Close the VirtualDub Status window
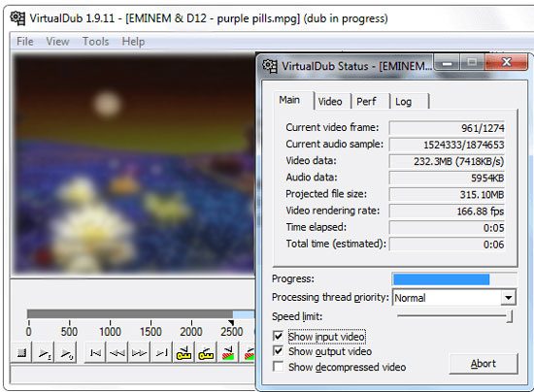534x392 pixels. pyautogui.click(x=506, y=62)
